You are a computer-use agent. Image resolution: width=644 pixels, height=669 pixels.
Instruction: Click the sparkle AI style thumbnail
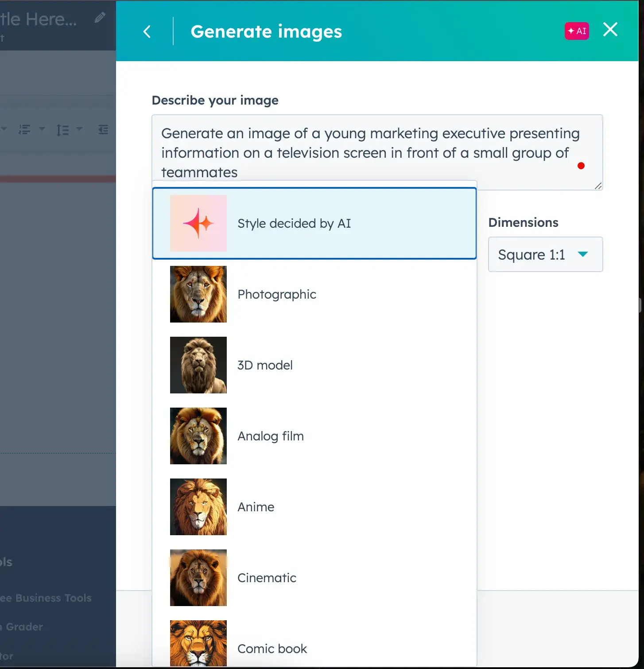[198, 223]
